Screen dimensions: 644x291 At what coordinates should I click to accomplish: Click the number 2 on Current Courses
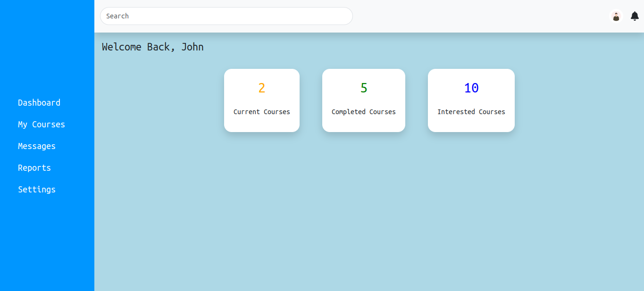pyautogui.click(x=262, y=88)
